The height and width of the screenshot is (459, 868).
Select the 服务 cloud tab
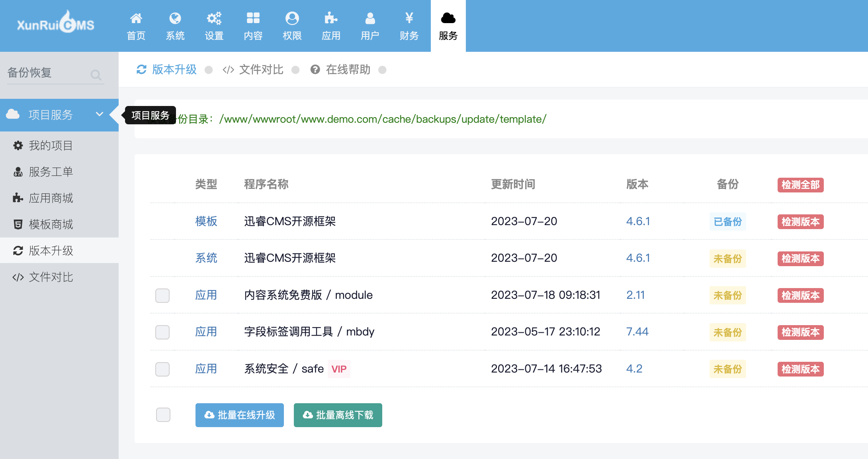(x=448, y=26)
